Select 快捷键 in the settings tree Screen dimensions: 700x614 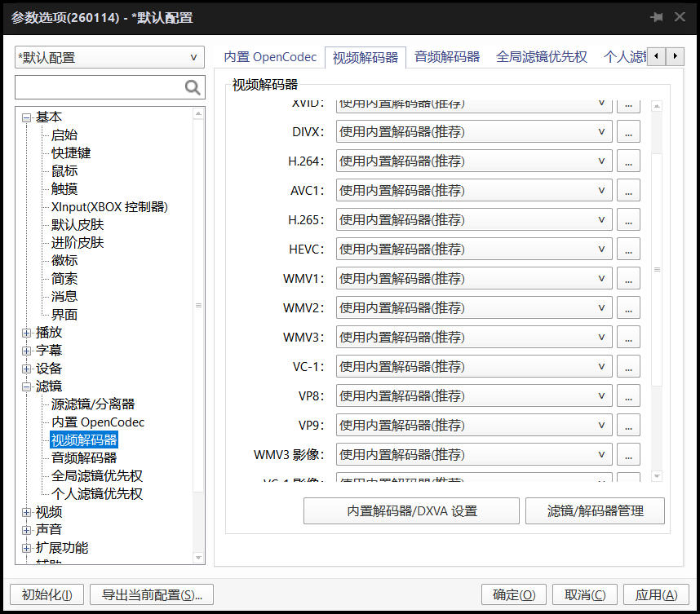click(x=71, y=153)
